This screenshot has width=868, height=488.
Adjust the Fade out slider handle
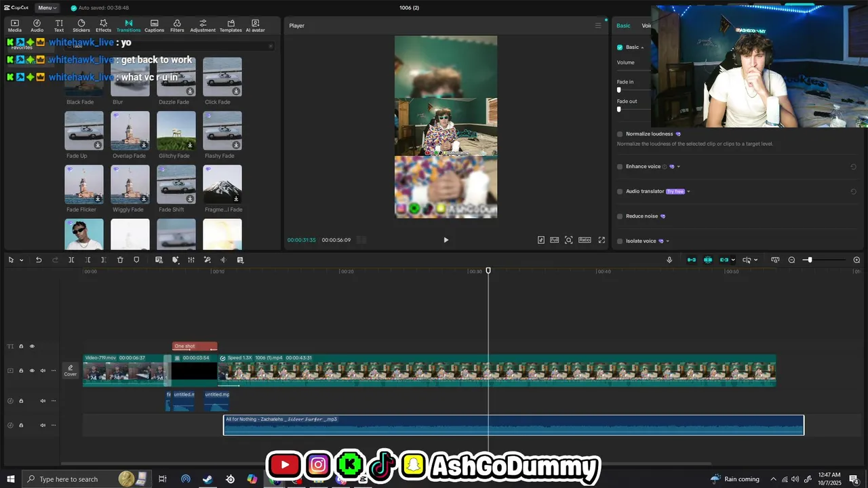point(618,109)
